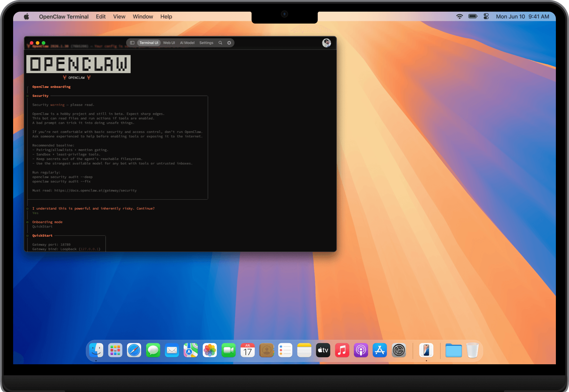Open iPhone Mirroring from the dock
This screenshot has width=569, height=392.
coord(426,350)
